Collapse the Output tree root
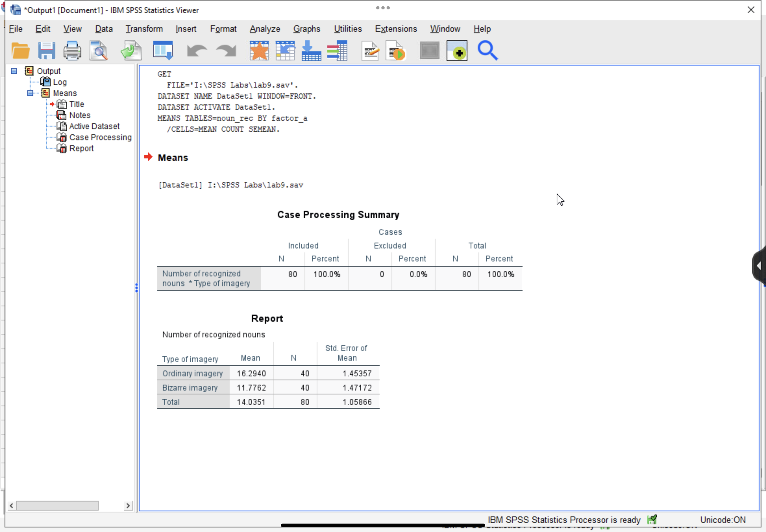 pos(13,71)
